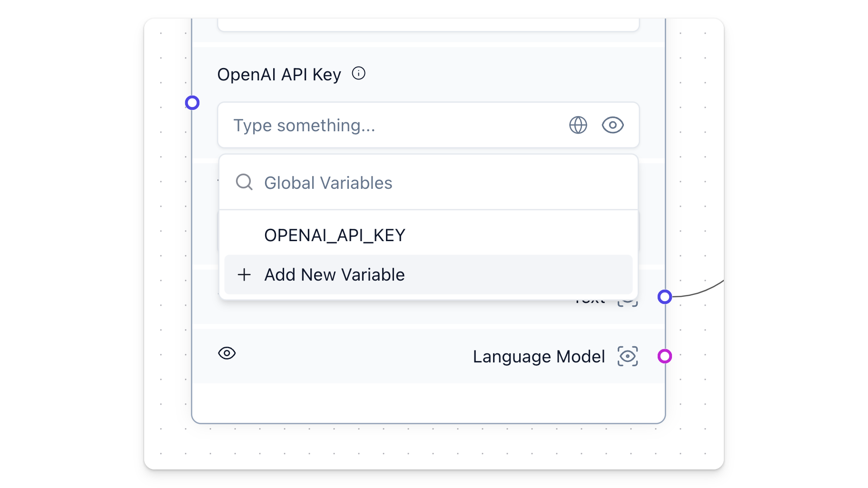Click the info icon beside OpenAI API Key
Viewport: 868px width, 488px height.
point(358,73)
